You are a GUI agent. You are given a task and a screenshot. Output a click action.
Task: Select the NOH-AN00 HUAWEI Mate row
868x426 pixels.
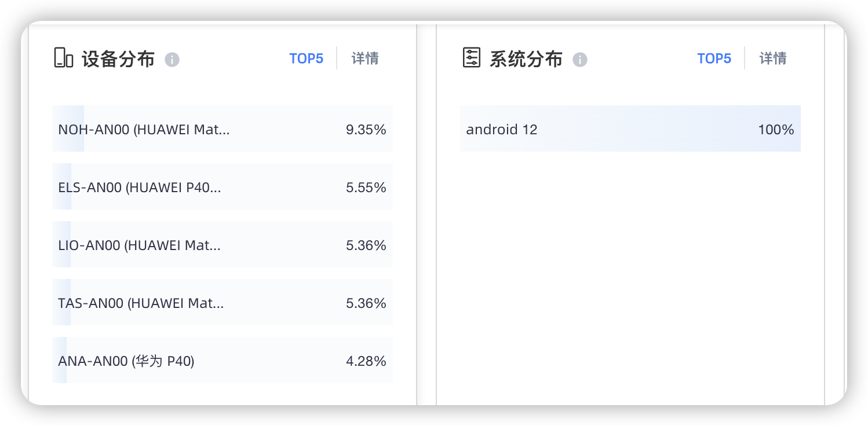coord(223,128)
